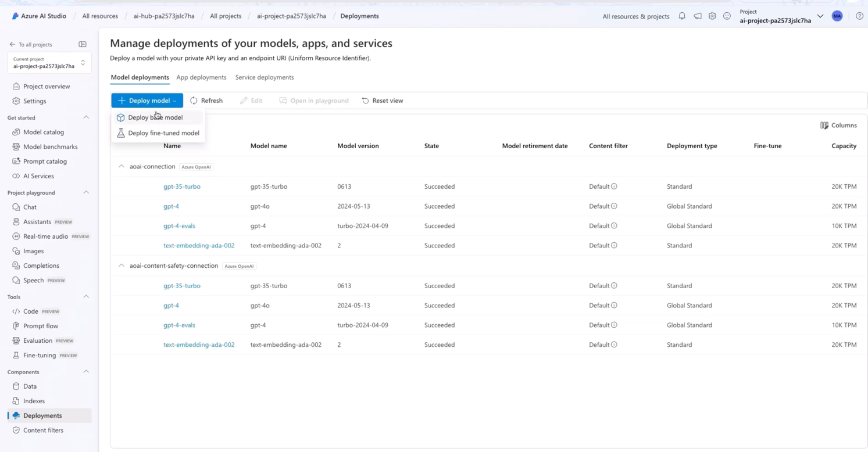Click Reset view button
The height and width of the screenshot is (452, 868).
pos(383,101)
